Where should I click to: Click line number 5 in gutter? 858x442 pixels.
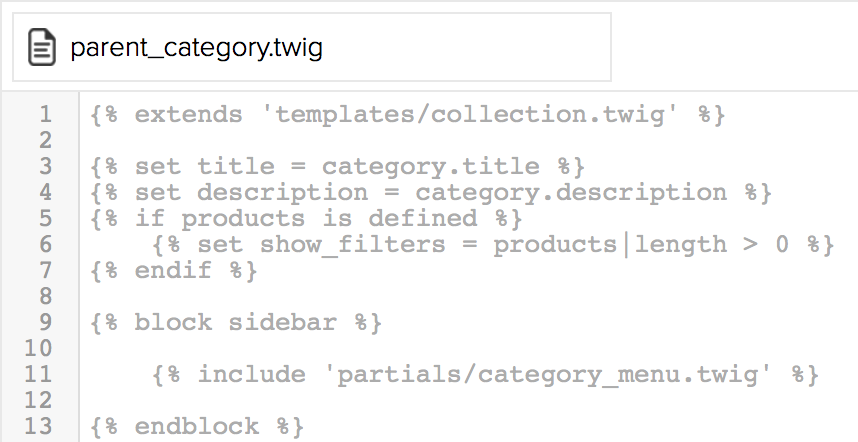(45, 218)
